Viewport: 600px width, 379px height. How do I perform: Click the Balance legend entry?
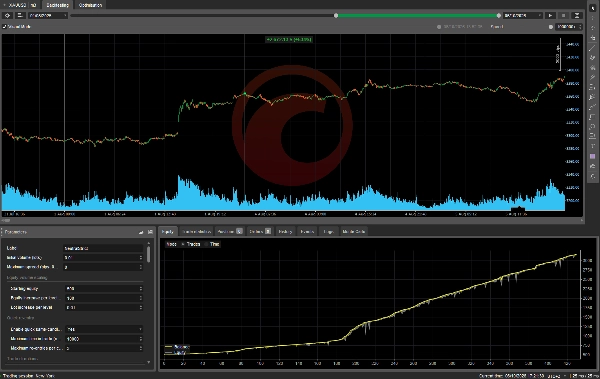tap(177, 347)
